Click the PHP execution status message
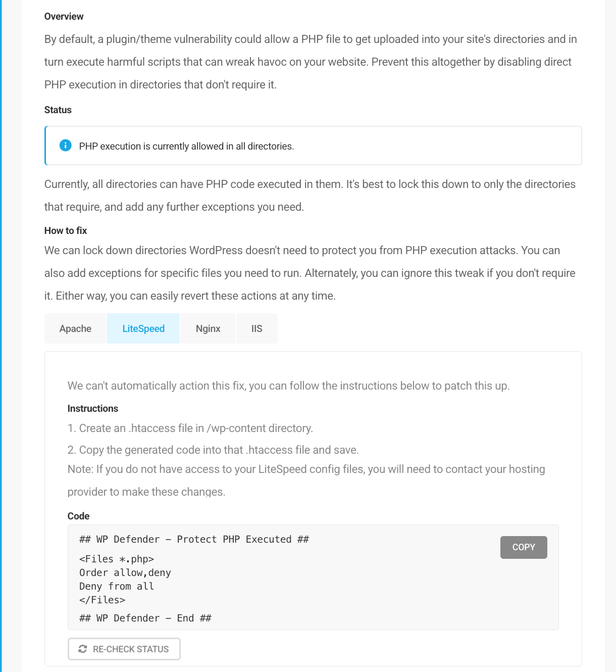Screen dimensions: 616x672 tap(186, 146)
